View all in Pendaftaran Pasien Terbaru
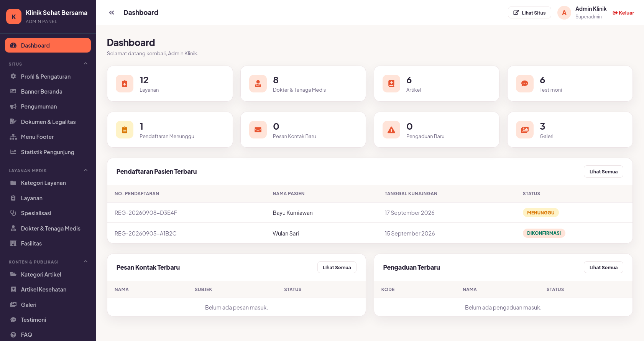 603,171
